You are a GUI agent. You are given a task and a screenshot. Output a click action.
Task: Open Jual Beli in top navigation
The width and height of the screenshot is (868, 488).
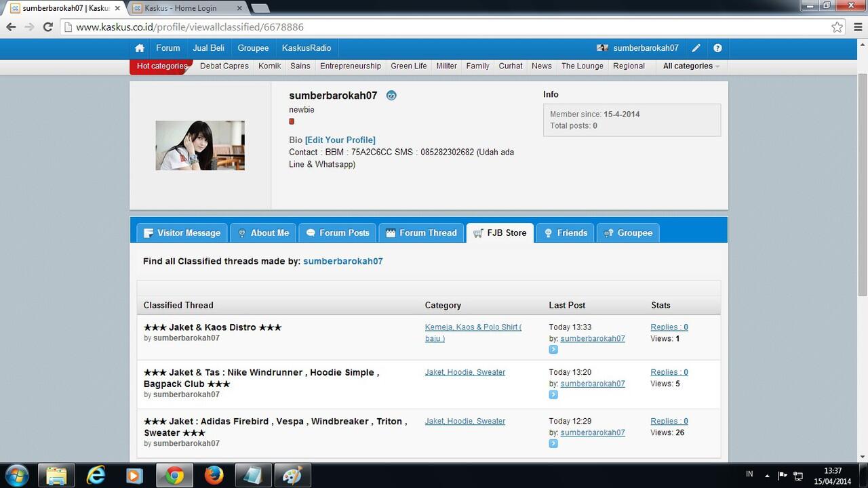click(208, 48)
